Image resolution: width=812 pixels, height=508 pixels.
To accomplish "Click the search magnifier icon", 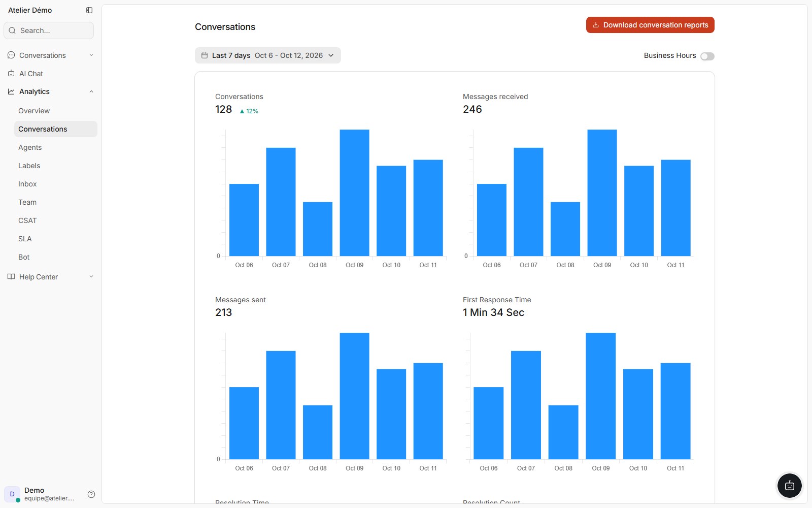I will [12, 30].
